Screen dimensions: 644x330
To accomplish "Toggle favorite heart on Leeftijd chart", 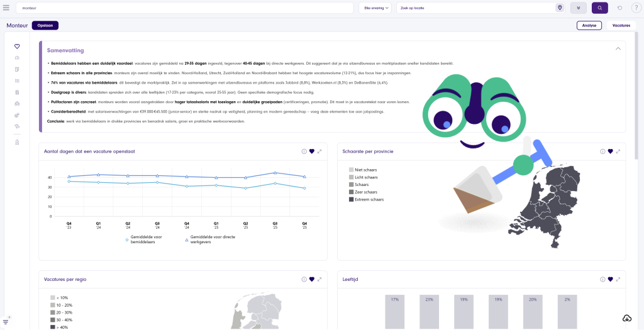I will [x=610, y=279].
